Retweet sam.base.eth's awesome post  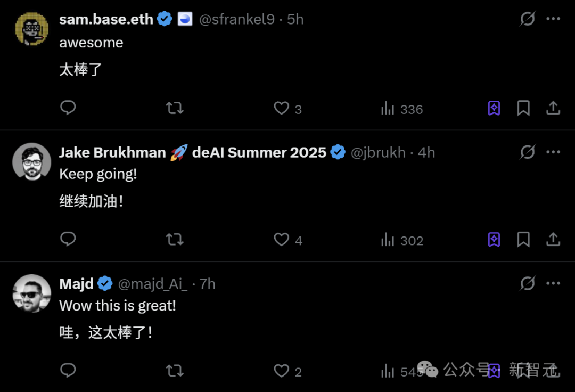point(175,108)
